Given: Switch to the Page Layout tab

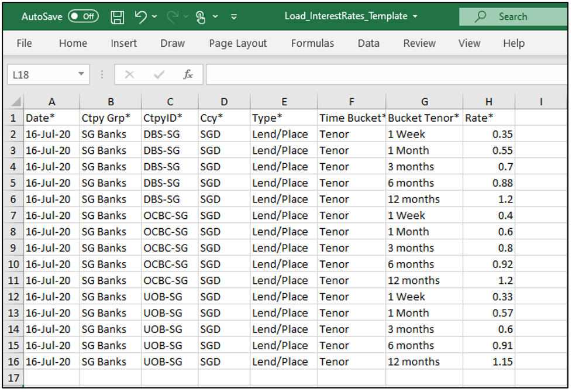Looking at the screenshot, I should (x=237, y=43).
